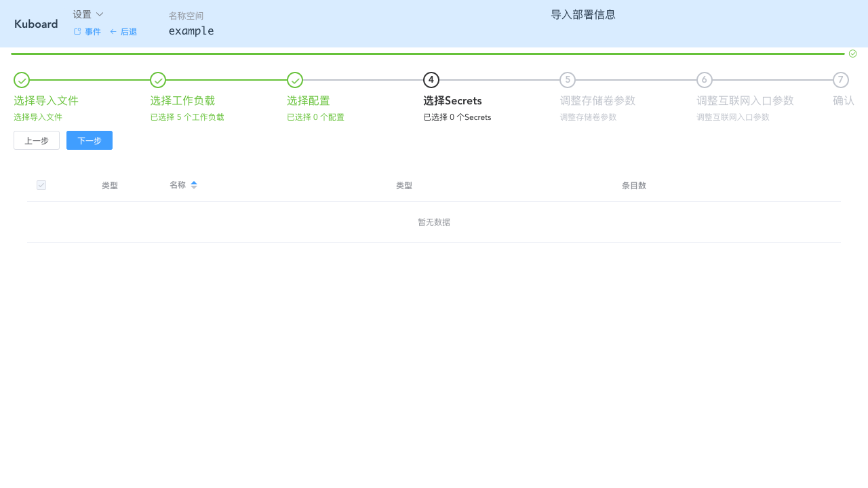Screen dimensions: 868x488
Task: Click the green check at the progress bar's right end
Action: (x=852, y=53)
